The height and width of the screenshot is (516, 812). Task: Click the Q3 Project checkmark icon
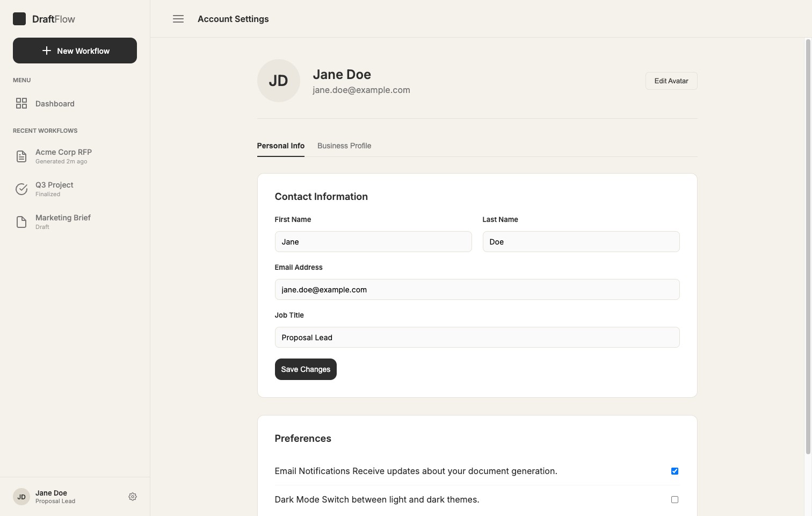(21, 189)
